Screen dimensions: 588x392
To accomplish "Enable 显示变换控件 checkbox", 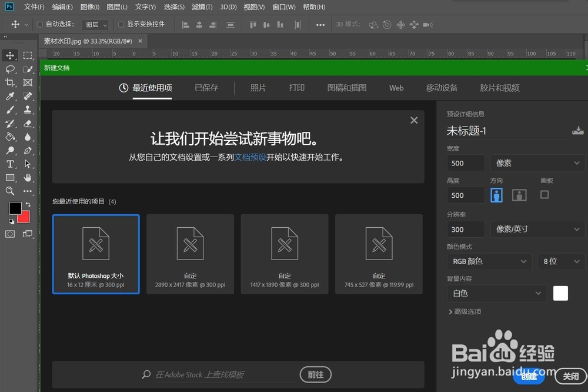I will 121,24.
